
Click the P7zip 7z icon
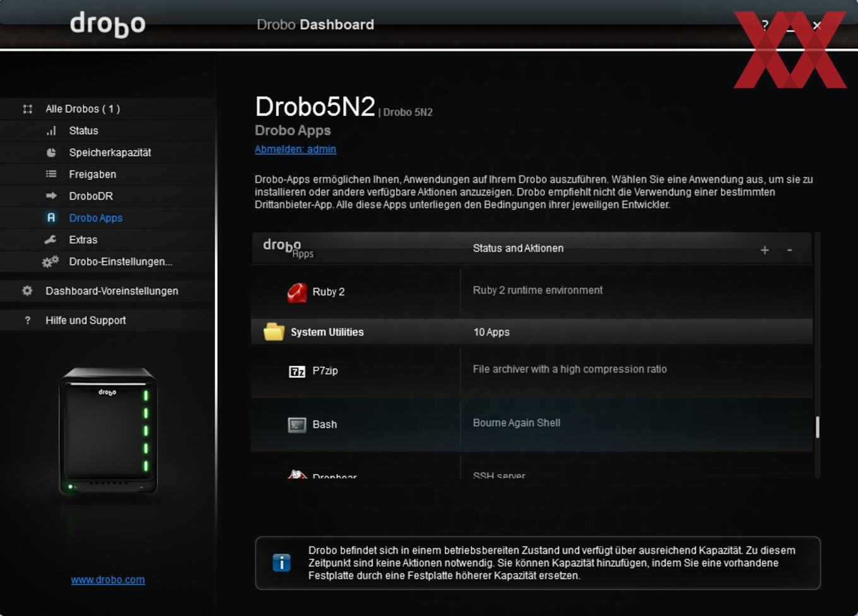point(297,371)
